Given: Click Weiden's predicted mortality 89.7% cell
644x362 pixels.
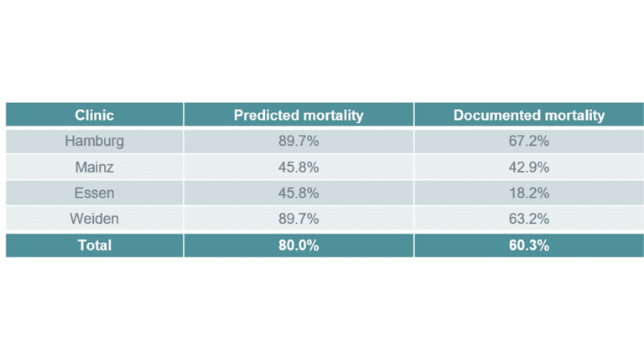Looking at the screenshot, I should [299, 219].
